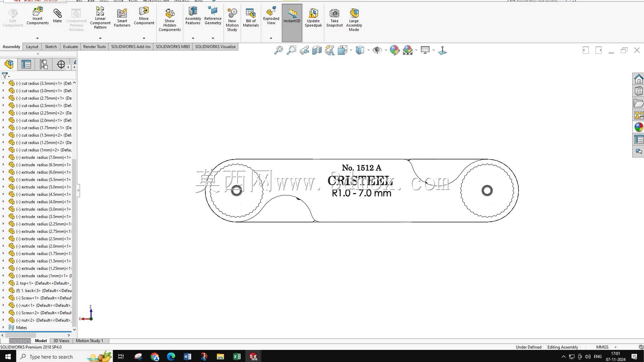Open Linear Component Pattern

pyautogui.click(x=100, y=18)
